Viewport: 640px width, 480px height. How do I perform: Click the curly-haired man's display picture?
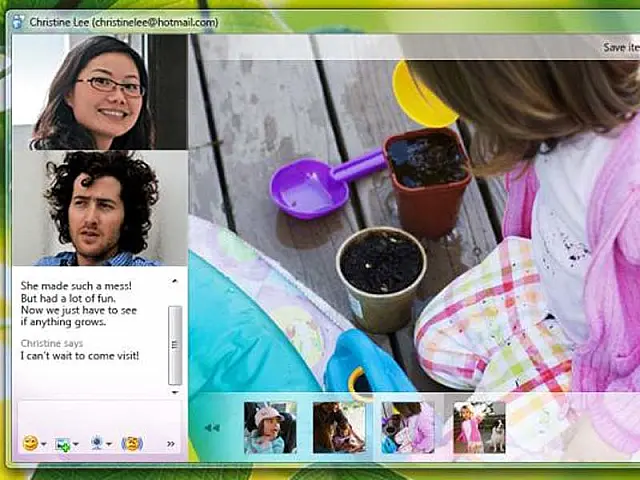[x=100, y=208]
